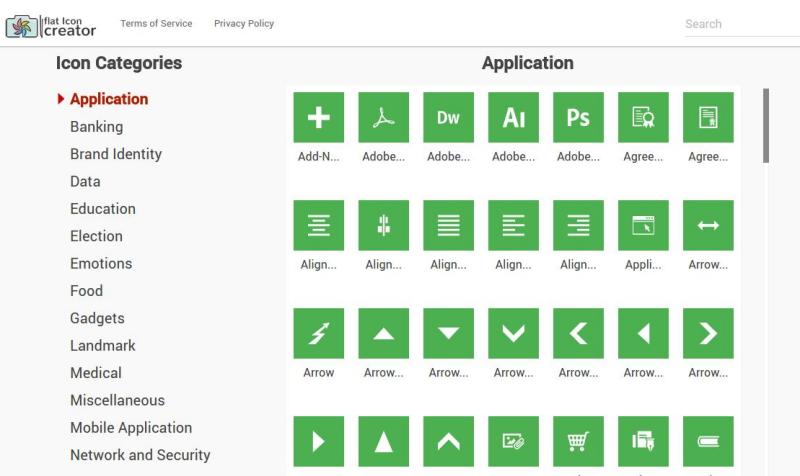Image resolution: width=800 pixels, height=476 pixels.
Task: Pick the Align center text icon
Action: (x=318, y=226)
